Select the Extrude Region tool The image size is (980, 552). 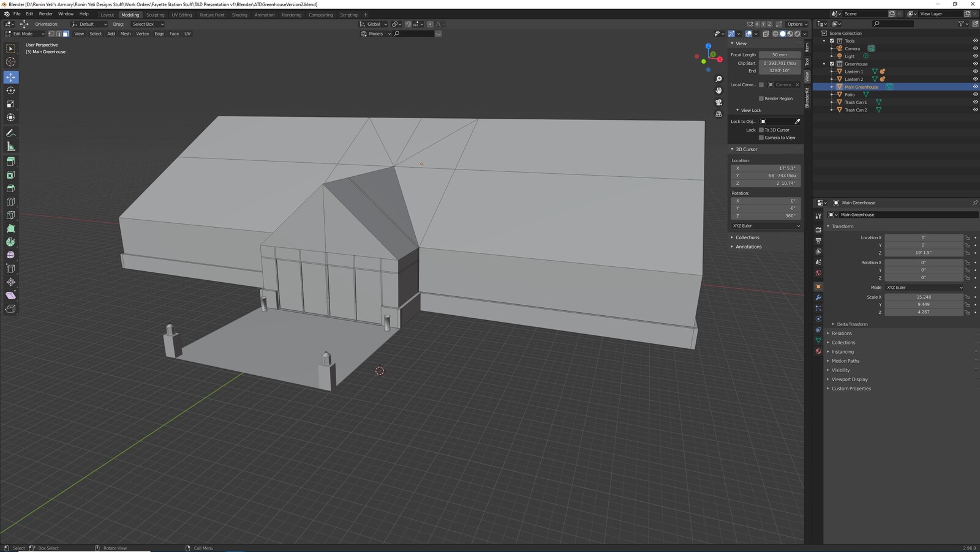pyautogui.click(x=11, y=162)
